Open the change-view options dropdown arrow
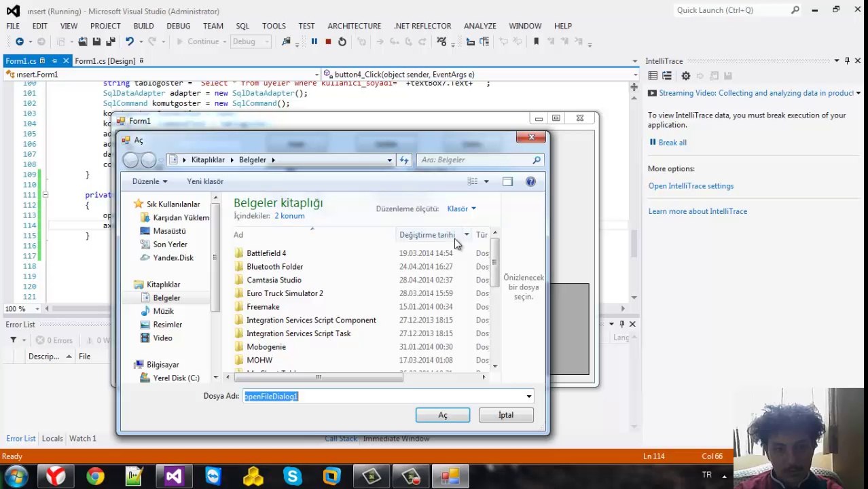The height and width of the screenshot is (489, 868). tap(486, 181)
